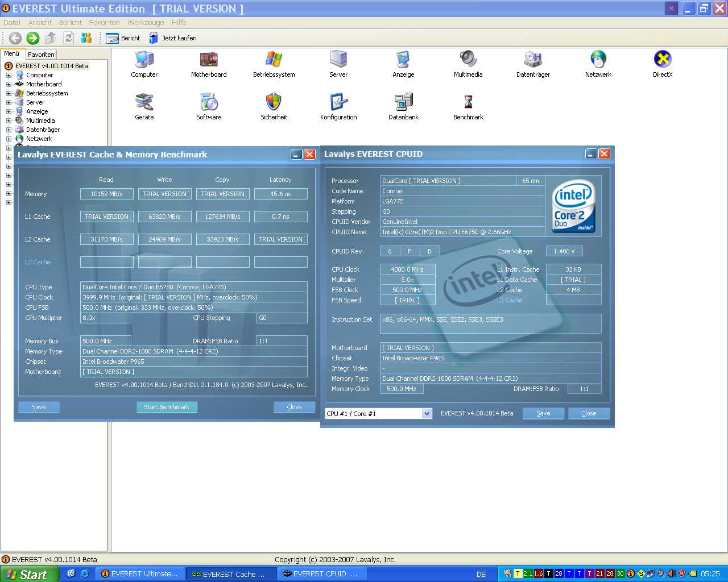Click Start Benchmark button

pos(167,407)
